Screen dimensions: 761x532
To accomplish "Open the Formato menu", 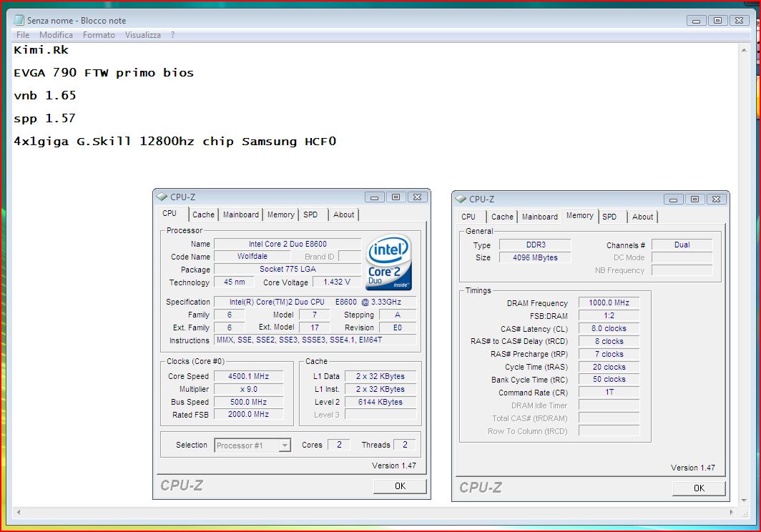I will (99, 35).
